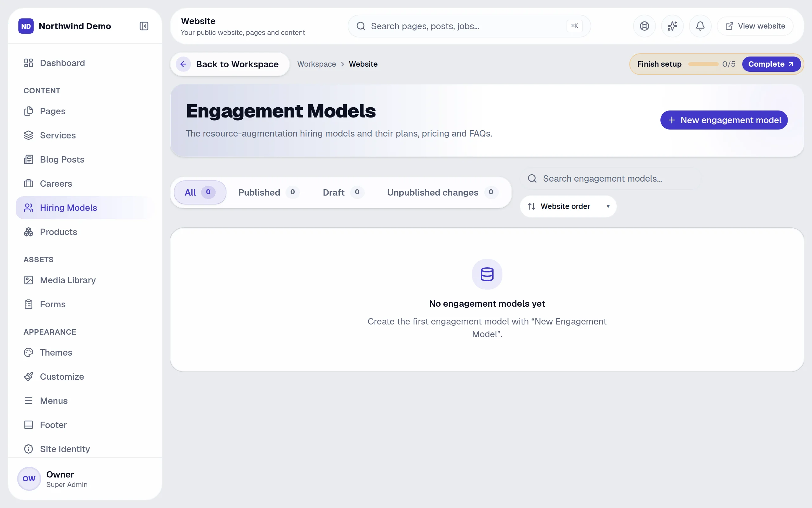Viewport: 812px width, 508px height.
Task: Open Menus in the sidebar
Action: [85, 401]
